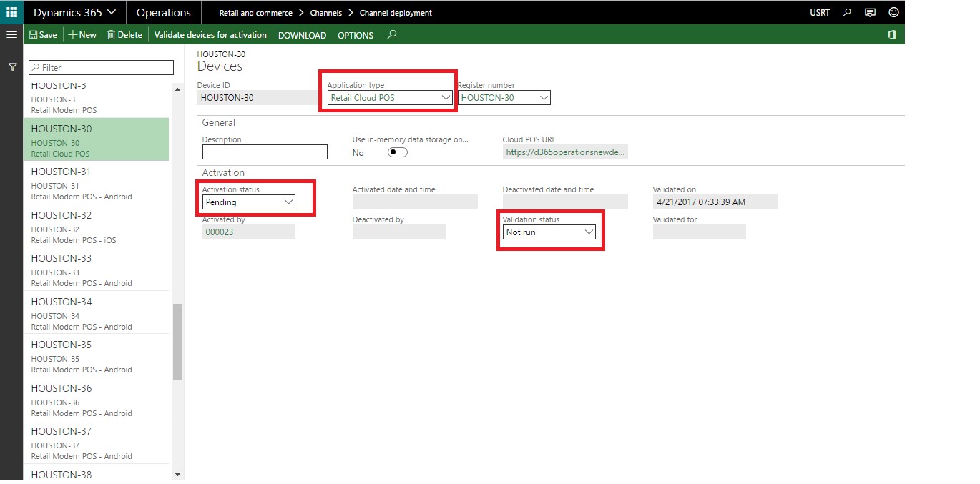This screenshot has height=484, width=980.
Task: Open the app launcher waffle icon
Action: coord(11,12)
